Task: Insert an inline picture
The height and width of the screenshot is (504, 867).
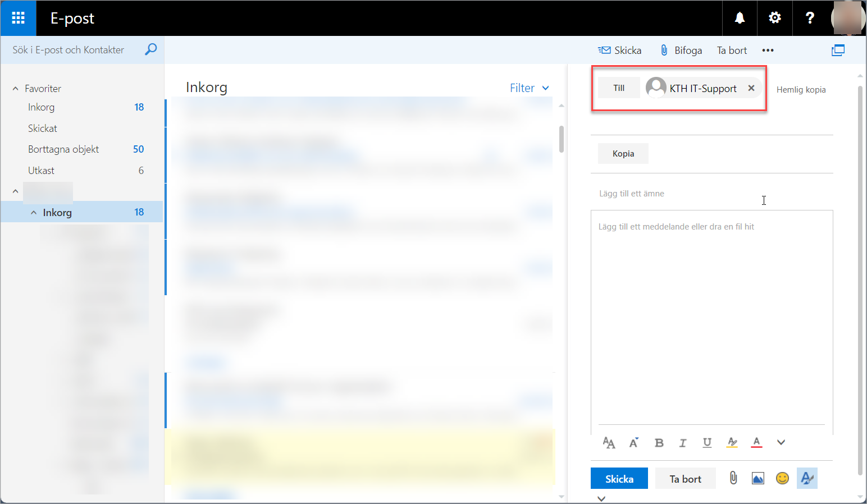Action: click(758, 479)
